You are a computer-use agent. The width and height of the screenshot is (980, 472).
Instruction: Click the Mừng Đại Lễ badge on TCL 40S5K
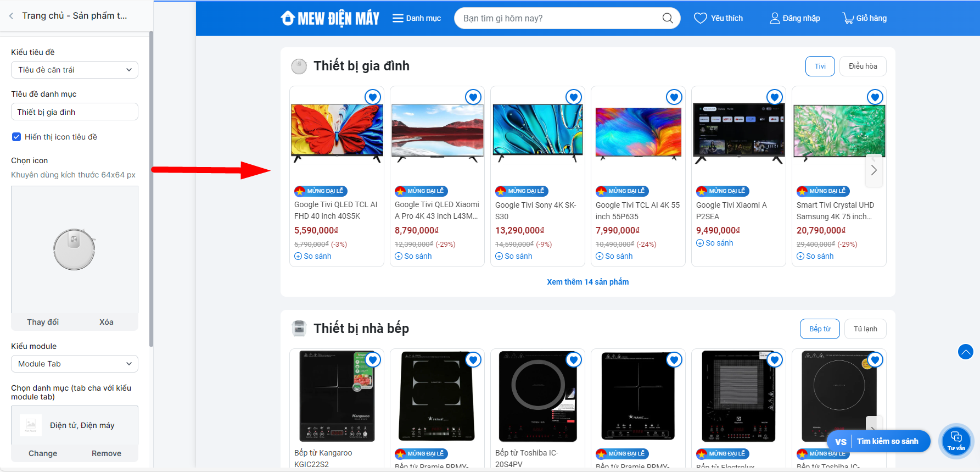click(321, 191)
